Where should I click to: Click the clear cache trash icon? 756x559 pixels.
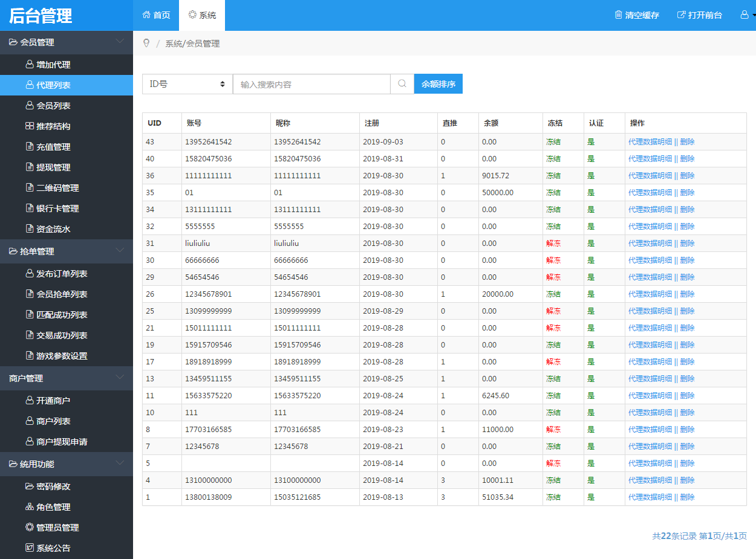618,15
